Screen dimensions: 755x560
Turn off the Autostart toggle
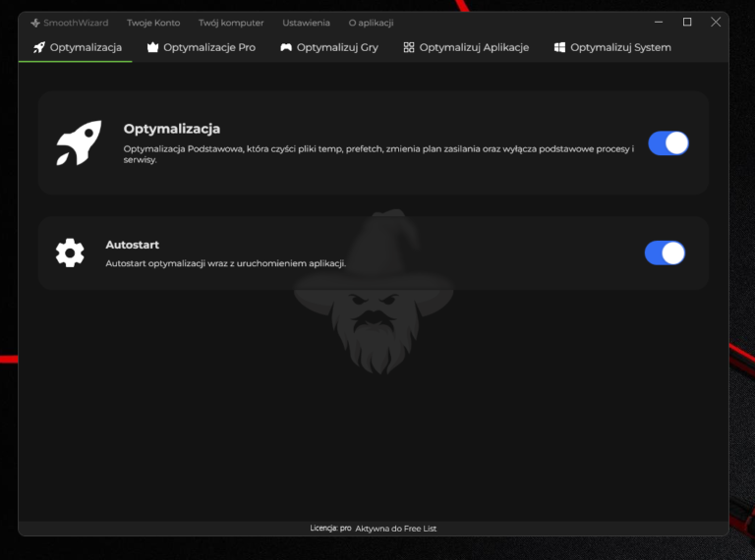(x=665, y=253)
